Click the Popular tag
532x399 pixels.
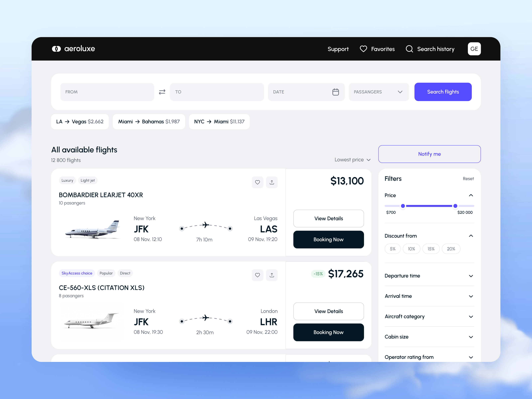click(106, 273)
